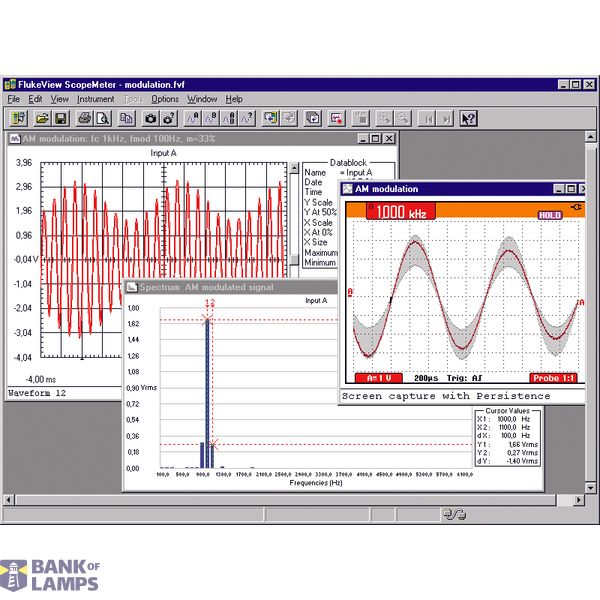600x600 pixels.
Task: Click the zoom out magnifier toolbar icon
Action: tap(403, 118)
